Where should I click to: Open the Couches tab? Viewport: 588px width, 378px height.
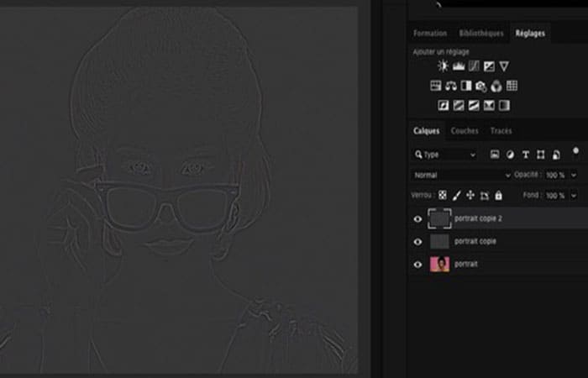point(465,131)
